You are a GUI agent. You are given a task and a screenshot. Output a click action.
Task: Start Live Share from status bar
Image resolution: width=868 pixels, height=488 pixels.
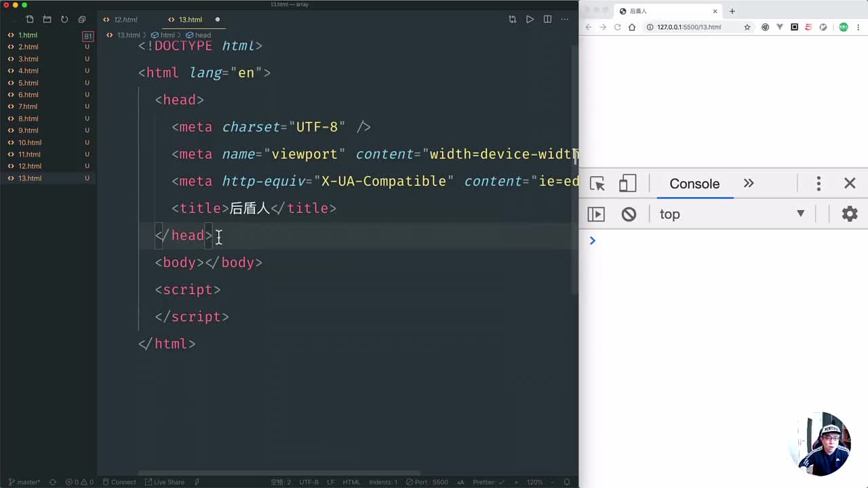point(164,482)
